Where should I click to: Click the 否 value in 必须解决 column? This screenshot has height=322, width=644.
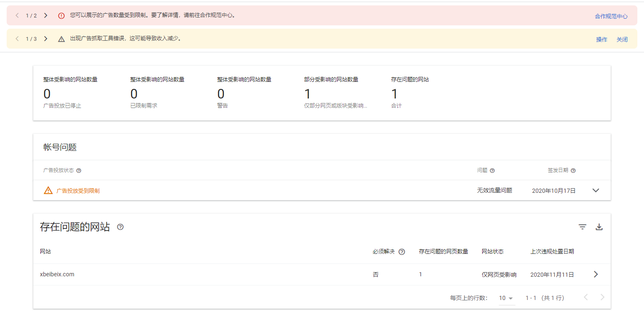coord(376,275)
